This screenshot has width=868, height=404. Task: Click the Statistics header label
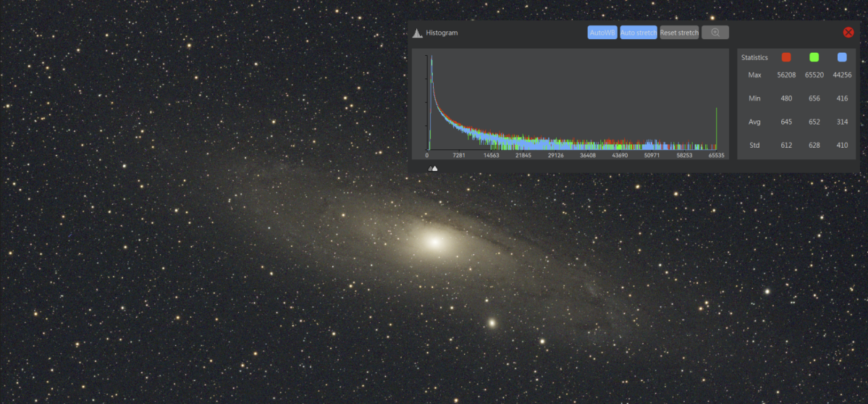tap(754, 58)
